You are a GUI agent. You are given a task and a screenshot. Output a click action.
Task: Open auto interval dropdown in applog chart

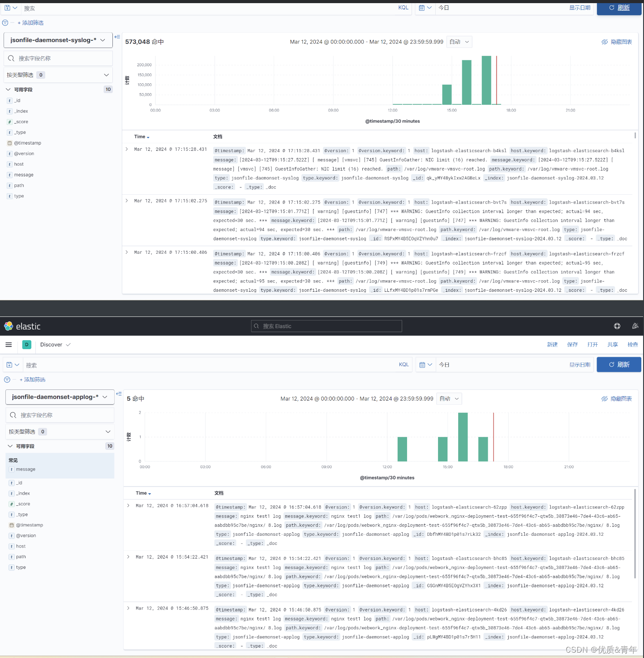coord(449,399)
